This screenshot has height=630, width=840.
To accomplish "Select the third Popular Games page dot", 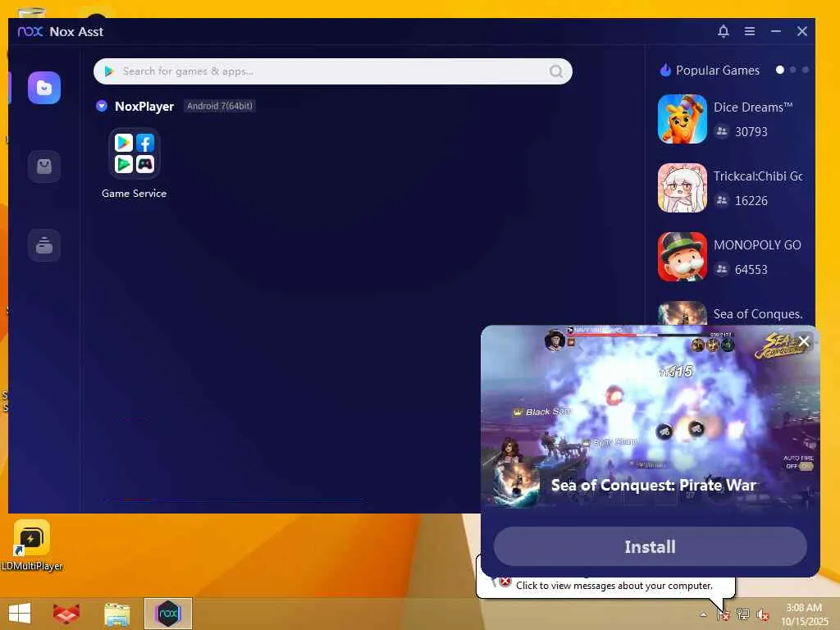I will tap(806, 70).
